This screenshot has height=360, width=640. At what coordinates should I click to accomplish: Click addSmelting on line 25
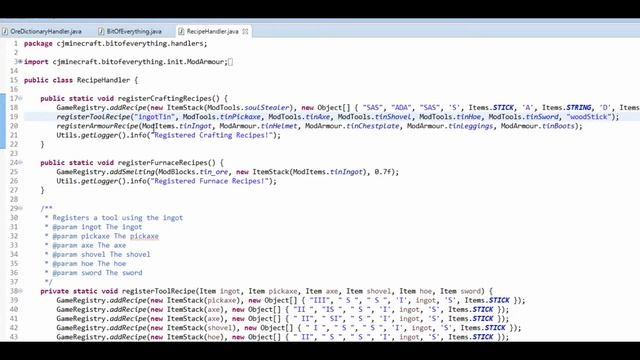pos(132,172)
